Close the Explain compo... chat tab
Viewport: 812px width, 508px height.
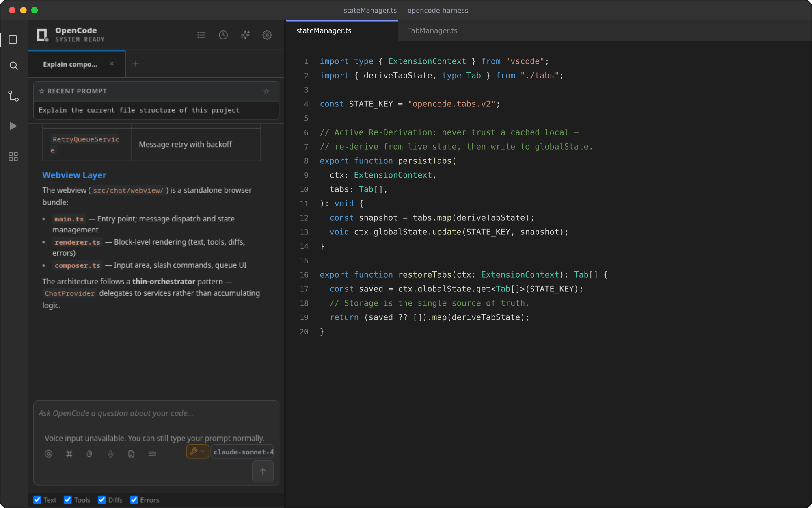click(x=112, y=64)
